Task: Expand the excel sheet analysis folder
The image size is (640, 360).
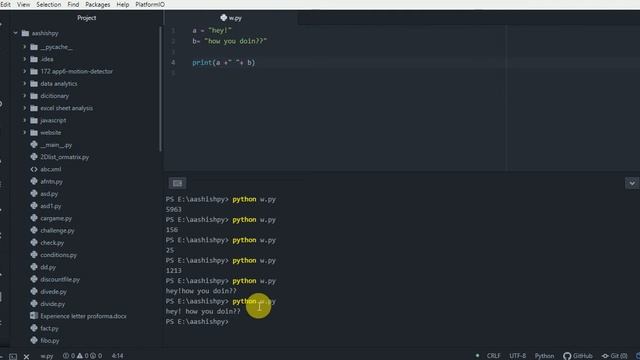Action: [24, 108]
